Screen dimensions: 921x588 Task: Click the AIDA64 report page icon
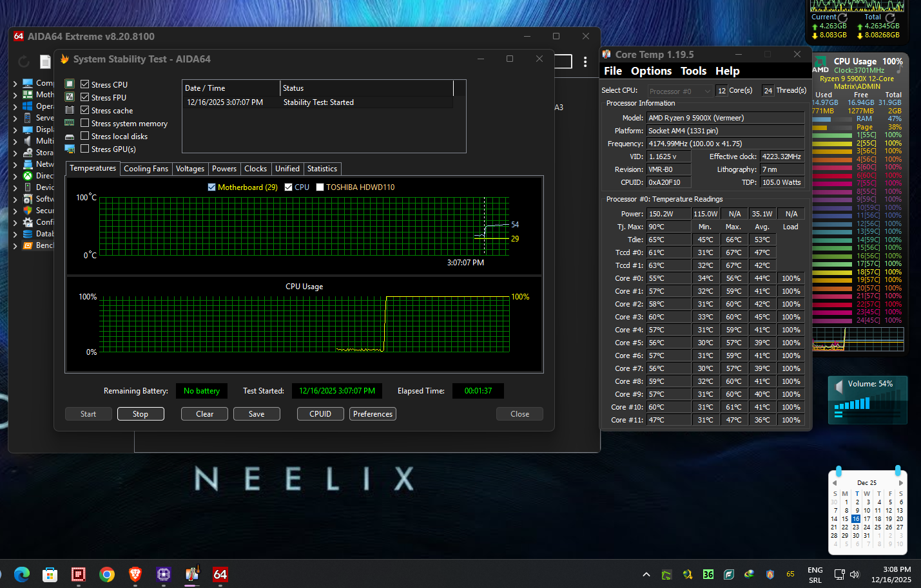click(45, 62)
